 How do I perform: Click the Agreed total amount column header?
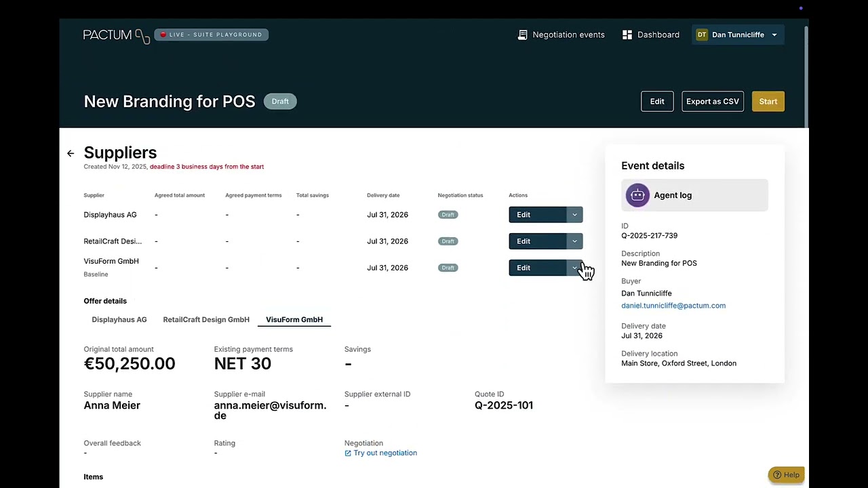tap(180, 195)
